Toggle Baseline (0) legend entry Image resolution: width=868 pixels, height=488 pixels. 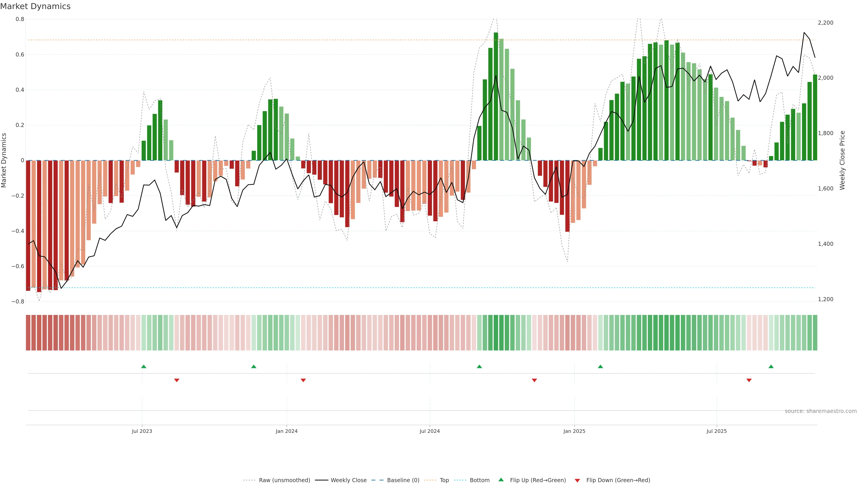coord(403,480)
